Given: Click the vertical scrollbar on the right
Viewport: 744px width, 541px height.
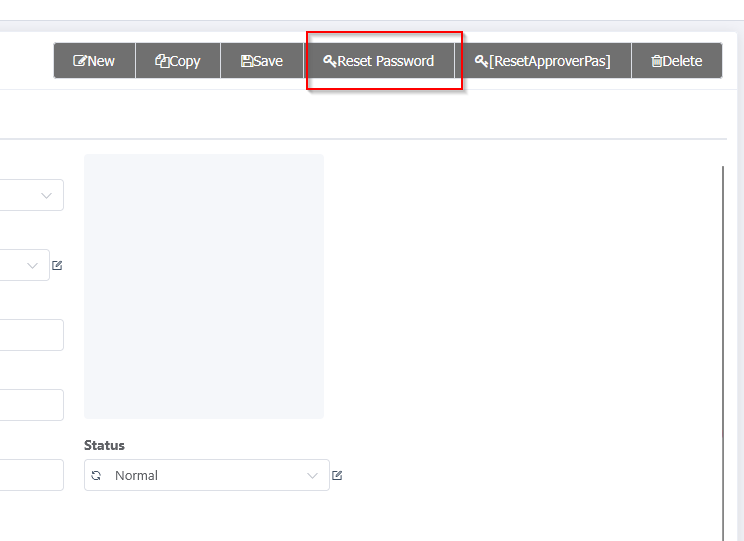Looking at the screenshot, I should click(x=722, y=350).
